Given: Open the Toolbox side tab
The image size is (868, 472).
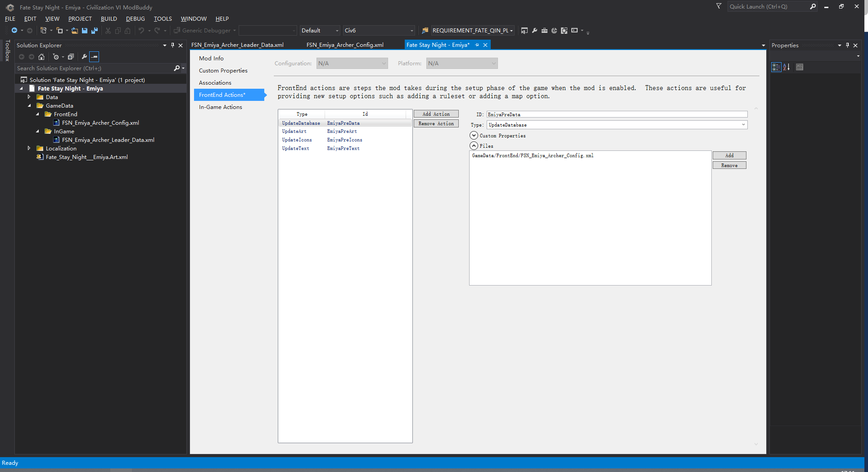Looking at the screenshot, I should point(7,50).
